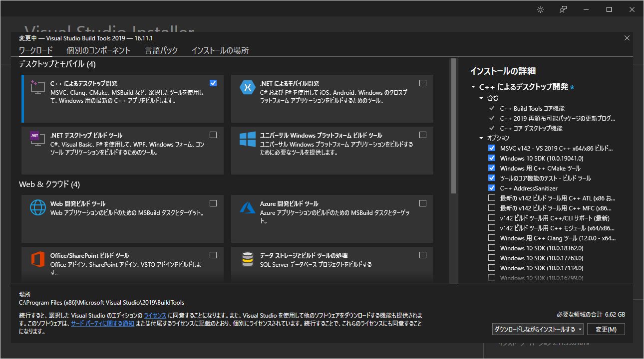Check the Office/SharePoint build tools checkbox
This screenshot has height=359, width=644.
pyautogui.click(x=213, y=255)
